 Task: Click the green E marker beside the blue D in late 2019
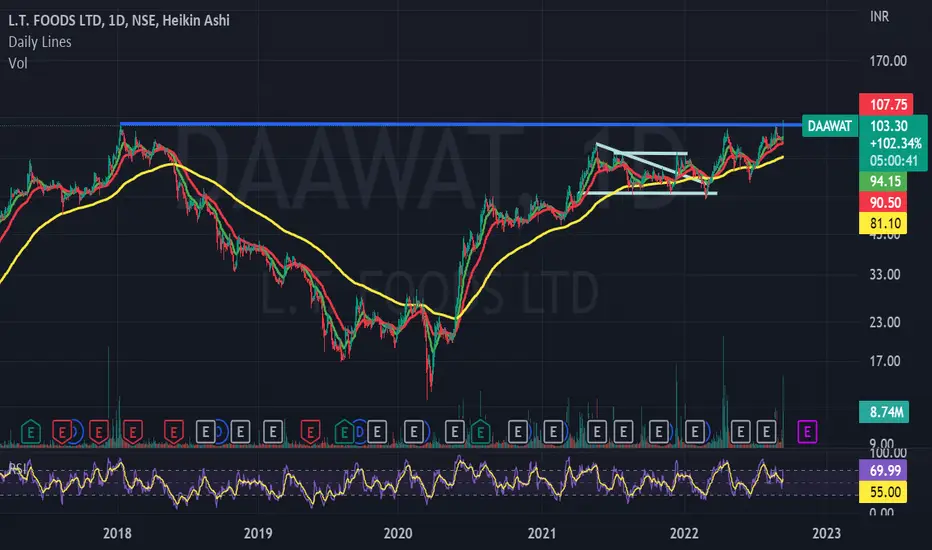(344, 432)
